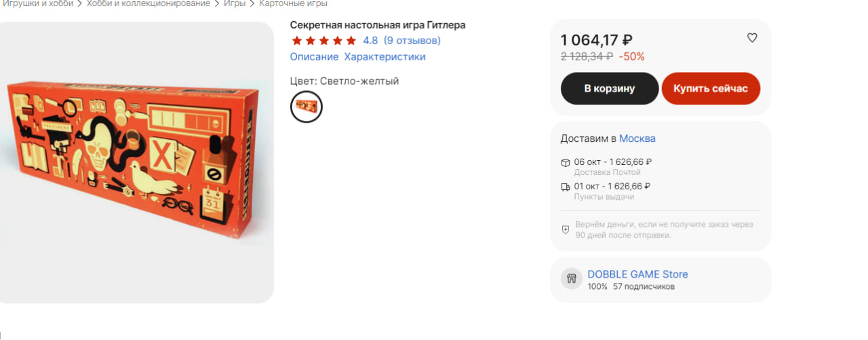Navigate to the Игры breadcrumb

(x=235, y=3)
